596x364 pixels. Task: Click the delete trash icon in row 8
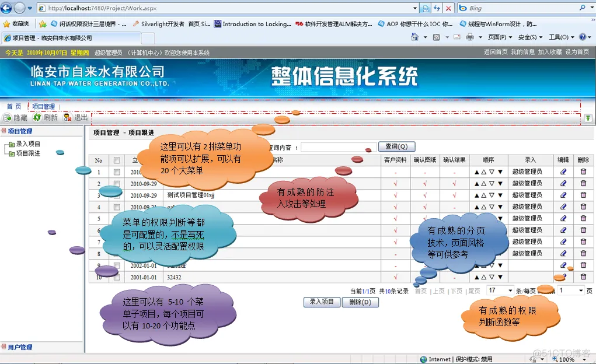[584, 253]
